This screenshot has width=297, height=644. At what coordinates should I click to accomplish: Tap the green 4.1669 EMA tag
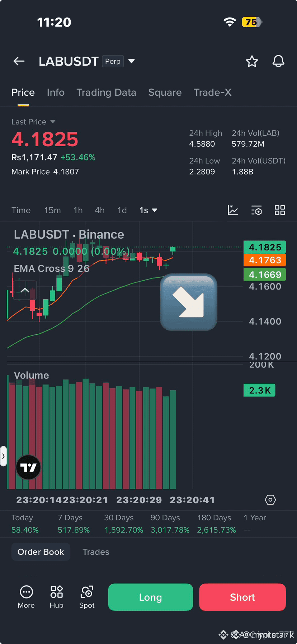tap(265, 275)
